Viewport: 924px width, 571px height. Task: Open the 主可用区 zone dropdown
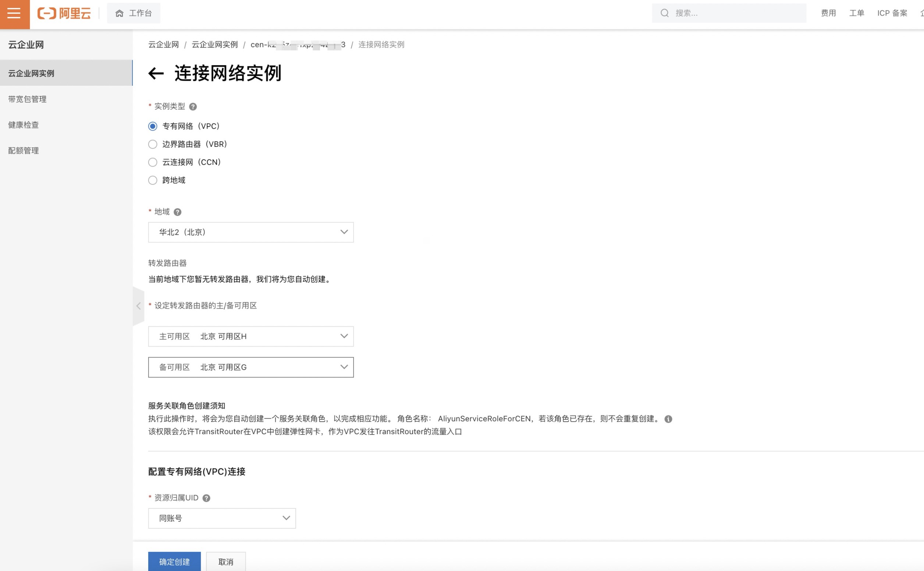tap(250, 337)
